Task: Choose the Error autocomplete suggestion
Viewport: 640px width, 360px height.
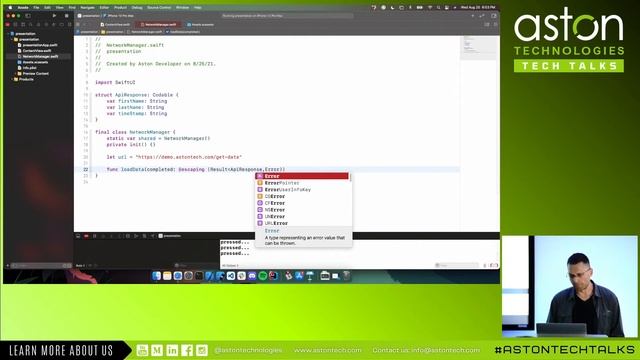Action: click(x=302, y=176)
